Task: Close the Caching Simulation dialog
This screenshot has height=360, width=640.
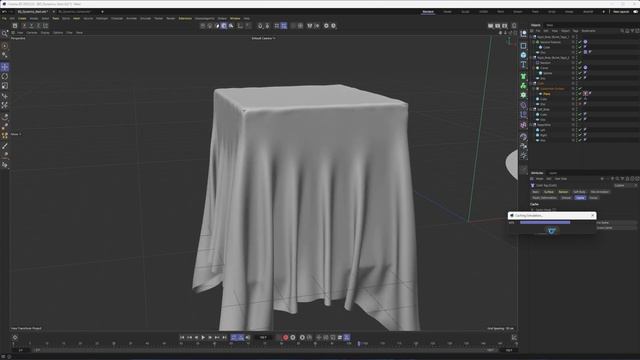Action: coord(593,216)
